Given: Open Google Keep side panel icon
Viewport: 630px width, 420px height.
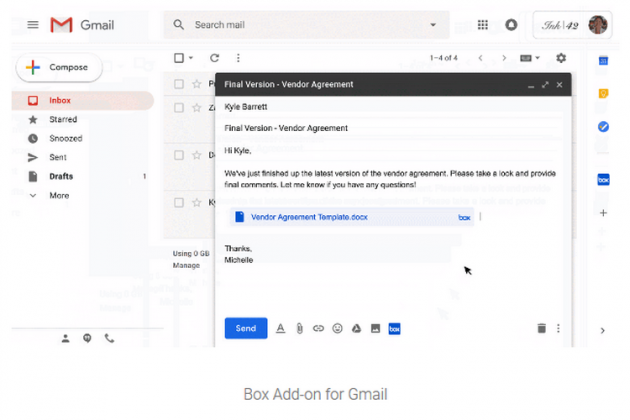Looking at the screenshot, I should coord(603,94).
